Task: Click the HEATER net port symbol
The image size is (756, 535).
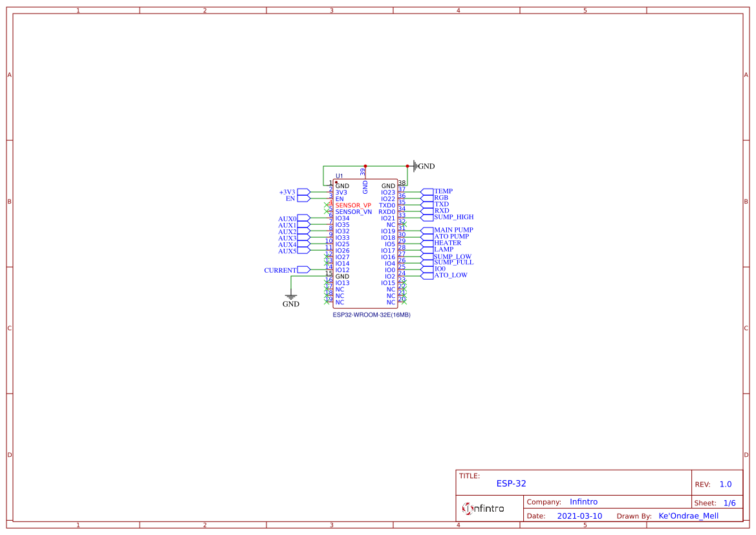Action: (x=427, y=243)
